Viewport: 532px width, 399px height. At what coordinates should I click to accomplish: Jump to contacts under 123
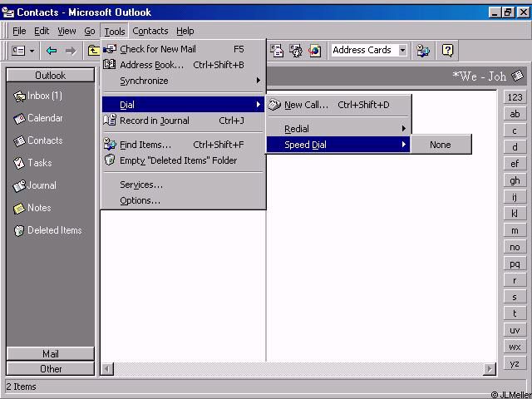click(x=515, y=97)
